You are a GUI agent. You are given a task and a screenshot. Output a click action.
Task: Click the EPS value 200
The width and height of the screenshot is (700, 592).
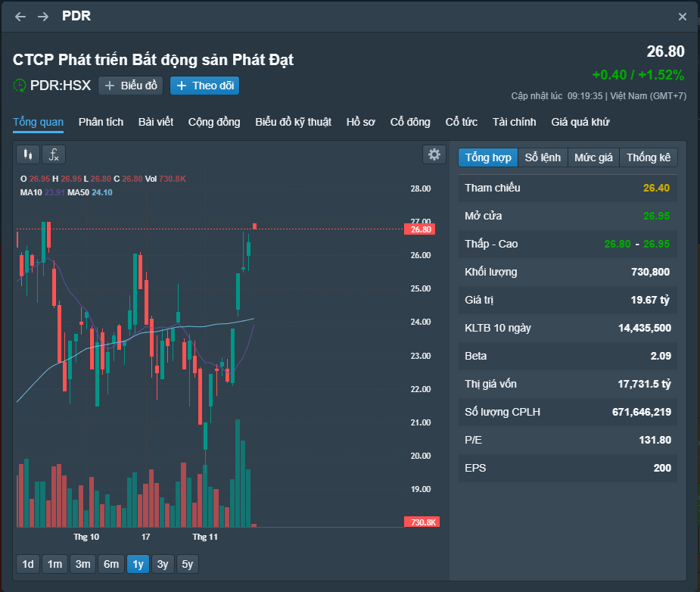662,469
